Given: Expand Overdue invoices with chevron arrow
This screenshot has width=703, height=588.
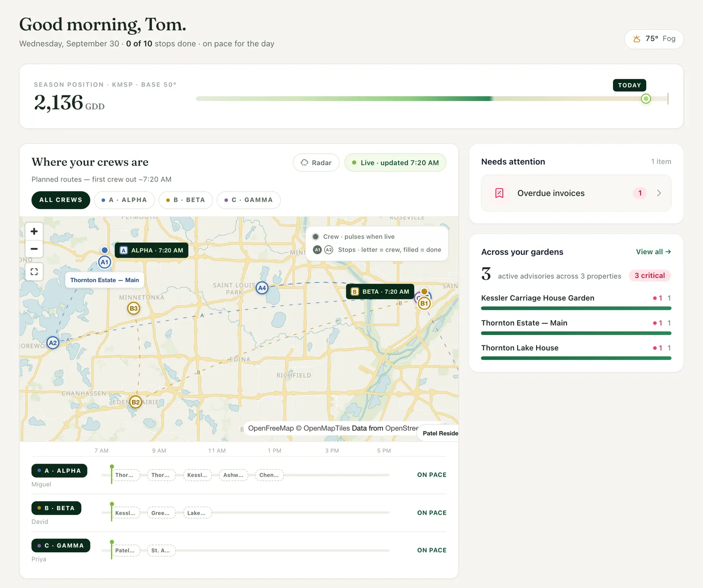Looking at the screenshot, I should pos(659,193).
